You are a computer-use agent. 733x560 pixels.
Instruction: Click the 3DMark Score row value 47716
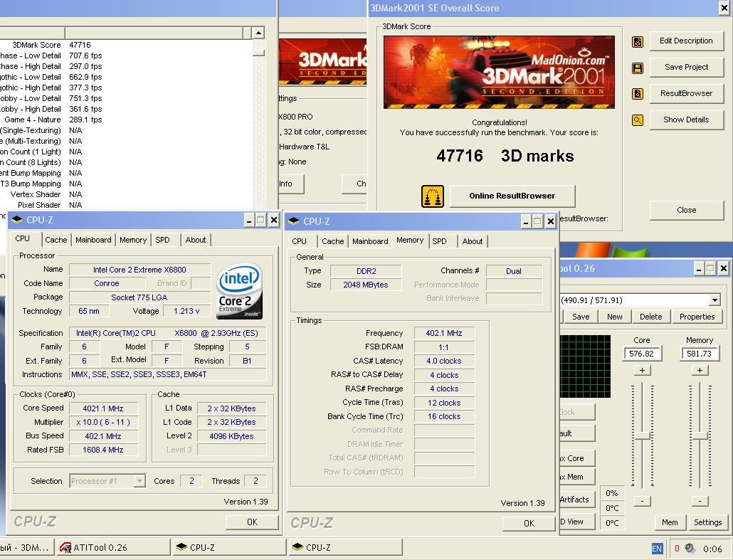pos(80,45)
